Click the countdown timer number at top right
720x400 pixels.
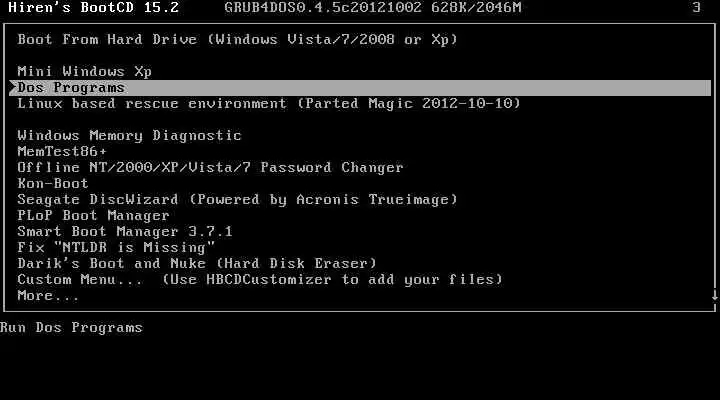[x=697, y=7]
